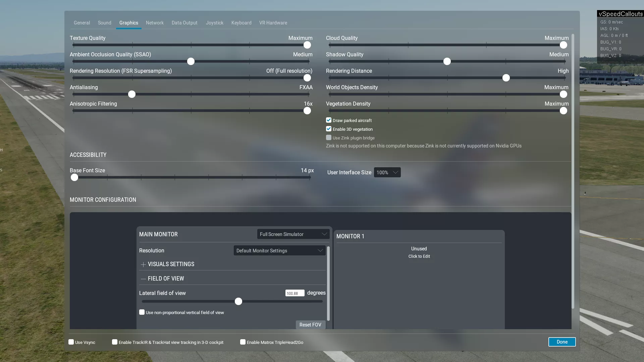This screenshot has width=644, height=362.
Task: Show the VR Hardware tab
Action: (x=273, y=23)
